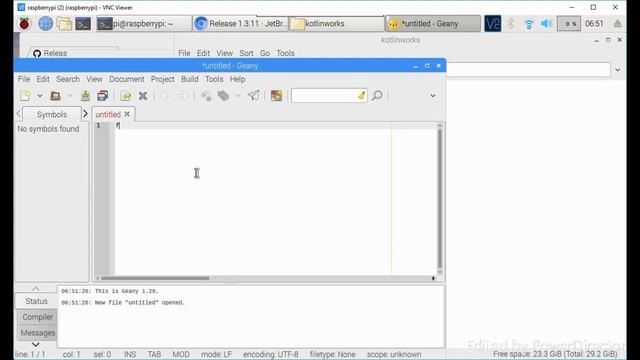This screenshot has width=640, height=360.
Task: Expand the toolbar overflow chevron
Action: pos(433,96)
